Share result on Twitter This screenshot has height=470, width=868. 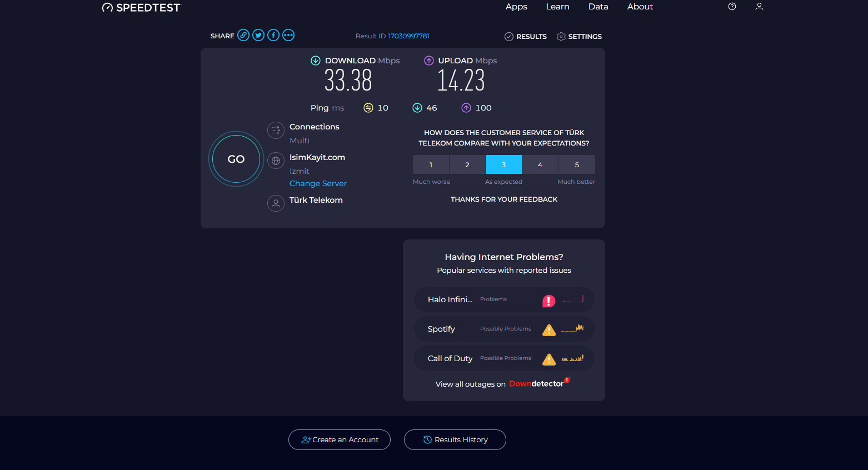258,35
